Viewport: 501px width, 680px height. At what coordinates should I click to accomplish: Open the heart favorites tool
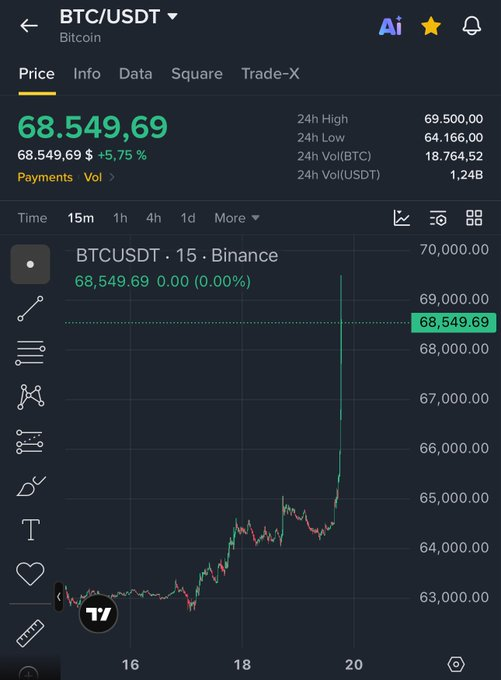click(x=30, y=574)
